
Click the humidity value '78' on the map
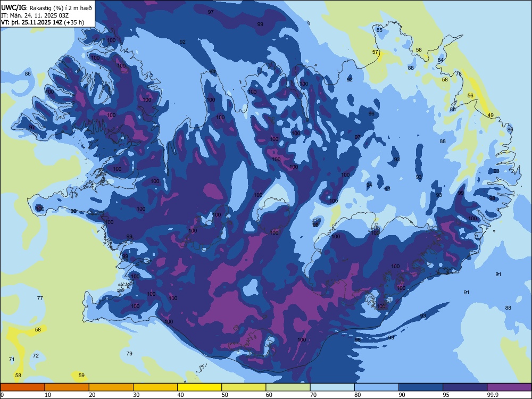[459, 73]
